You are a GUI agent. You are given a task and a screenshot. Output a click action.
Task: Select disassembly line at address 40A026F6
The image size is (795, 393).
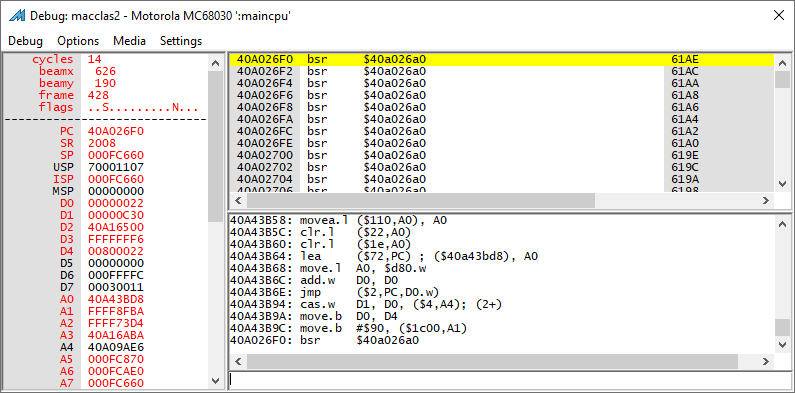tap(502, 95)
